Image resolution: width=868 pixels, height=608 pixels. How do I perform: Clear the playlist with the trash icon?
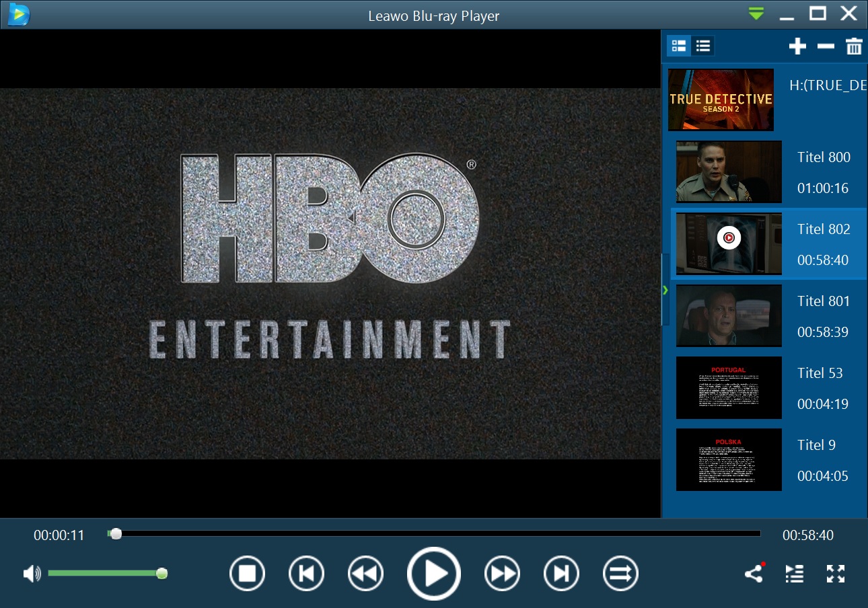[x=854, y=46]
